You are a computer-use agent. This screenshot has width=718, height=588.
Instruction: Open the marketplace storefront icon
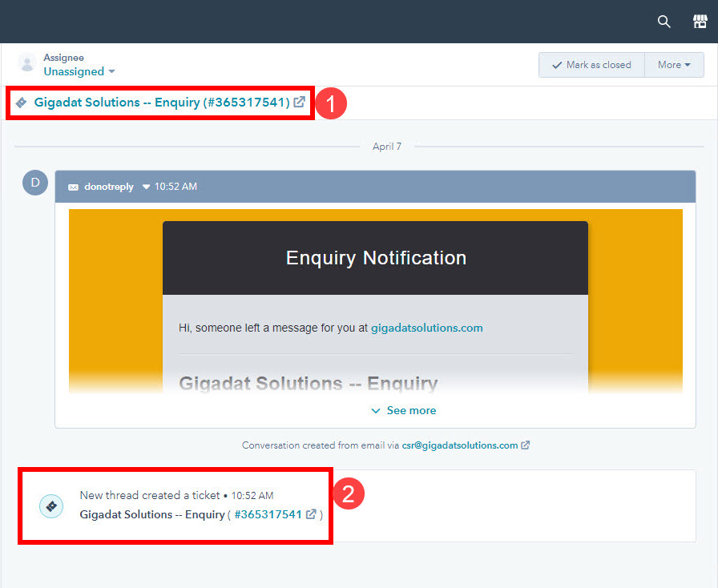[x=700, y=21]
